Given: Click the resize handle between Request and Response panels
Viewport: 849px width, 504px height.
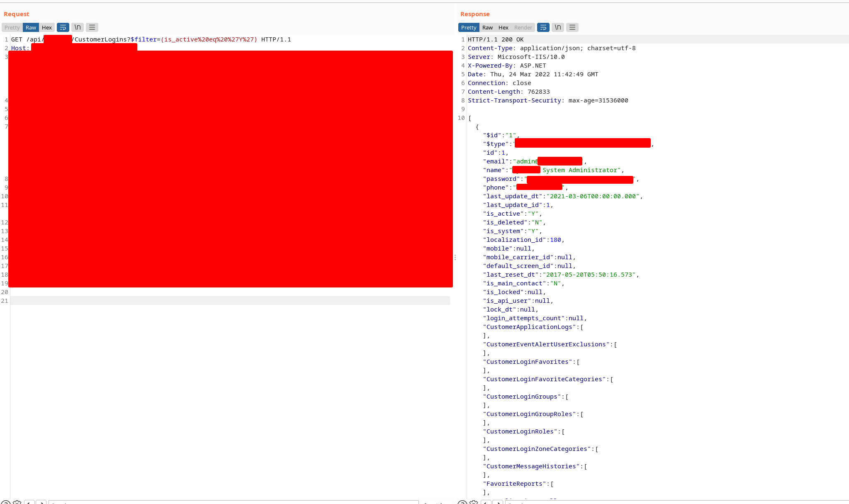Looking at the screenshot, I should 455,257.
